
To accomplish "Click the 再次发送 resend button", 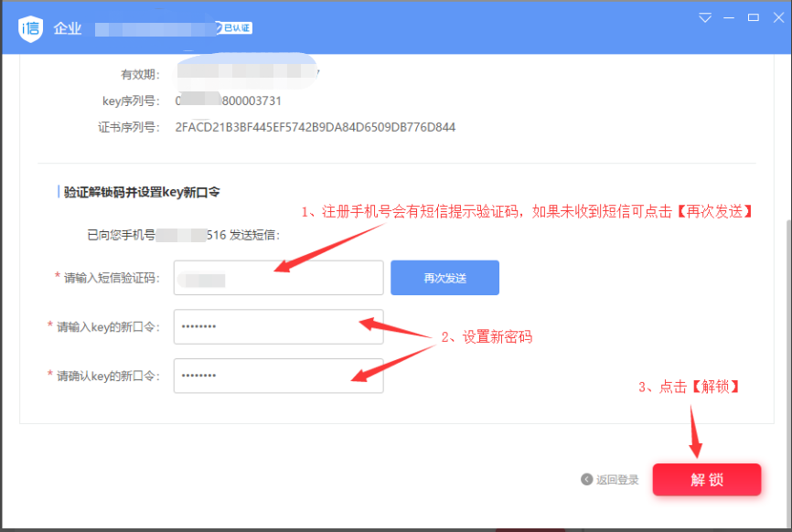I will pyautogui.click(x=444, y=278).
